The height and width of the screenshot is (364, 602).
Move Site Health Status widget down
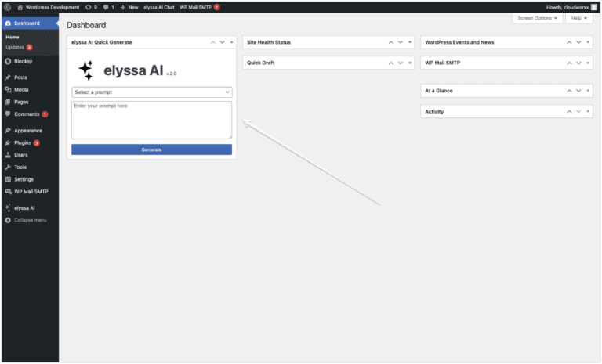(401, 42)
